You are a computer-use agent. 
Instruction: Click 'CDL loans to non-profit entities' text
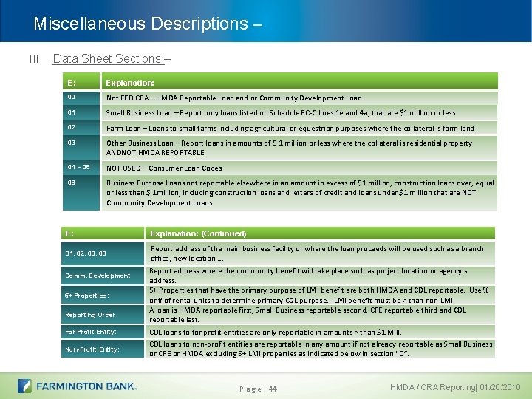(x=321, y=349)
